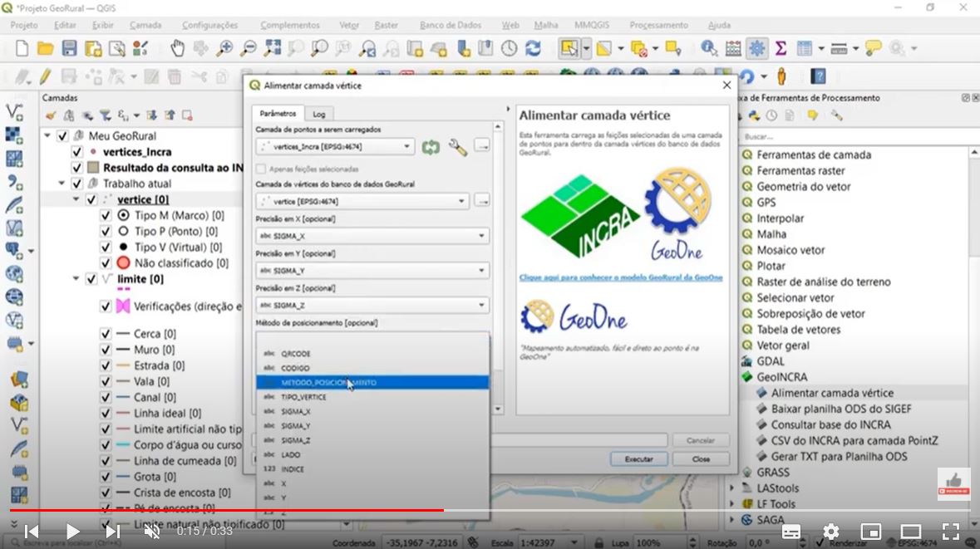Image resolution: width=980 pixels, height=549 pixels.
Task: Toggle visibility of vertices_Incra layer
Action: tap(76, 152)
